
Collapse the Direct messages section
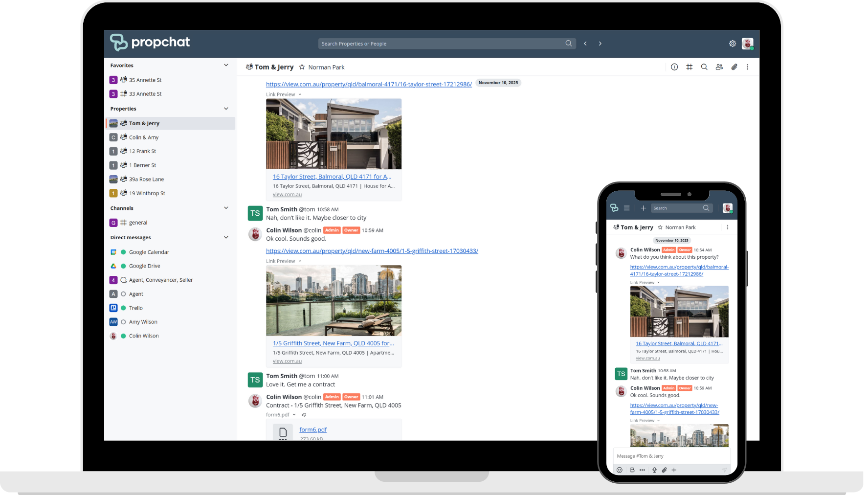click(x=226, y=237)
